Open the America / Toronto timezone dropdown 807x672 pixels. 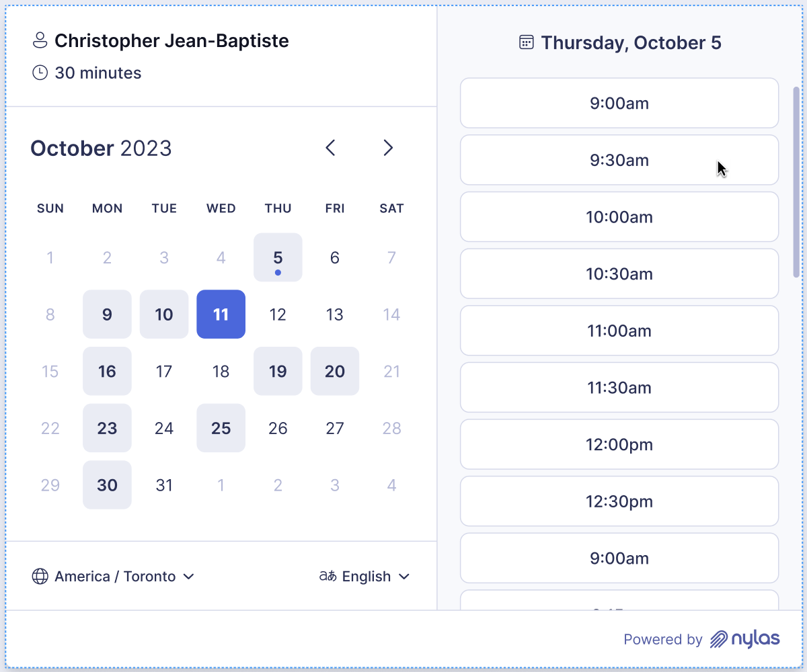tap(113, 577)
